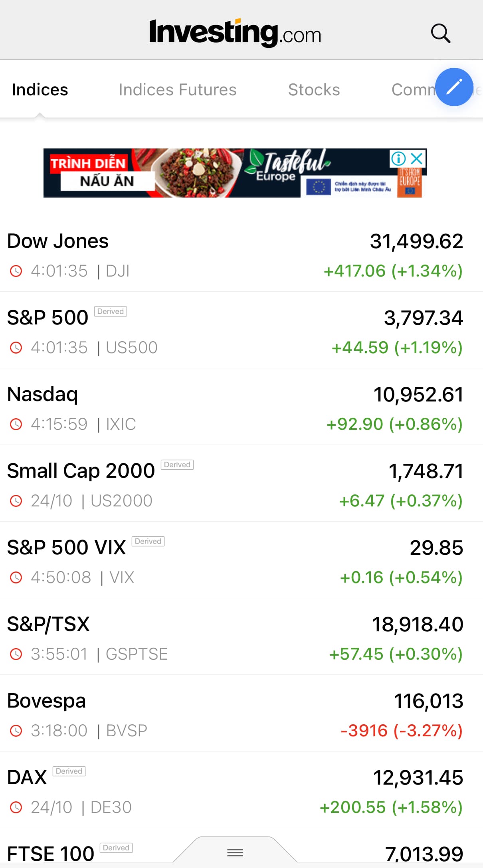
Task: Tap the search magnifier icon
Action: [x=441, y=33]
